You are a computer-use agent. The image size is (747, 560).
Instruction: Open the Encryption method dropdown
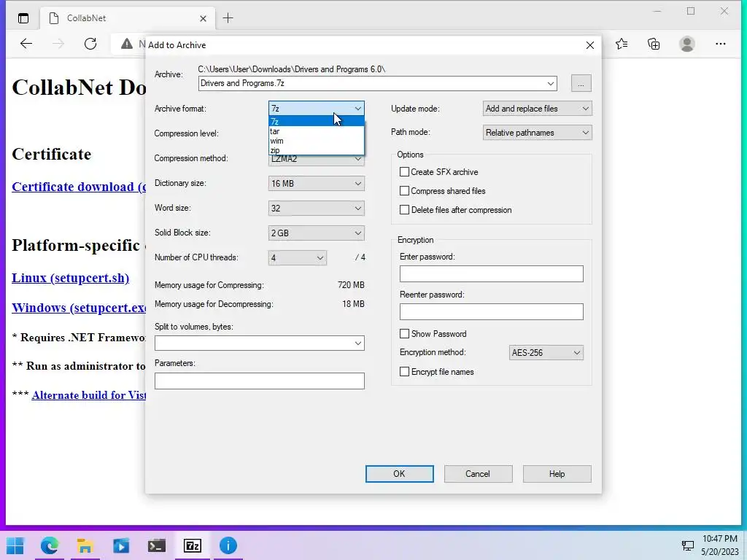tap(546, 353)
